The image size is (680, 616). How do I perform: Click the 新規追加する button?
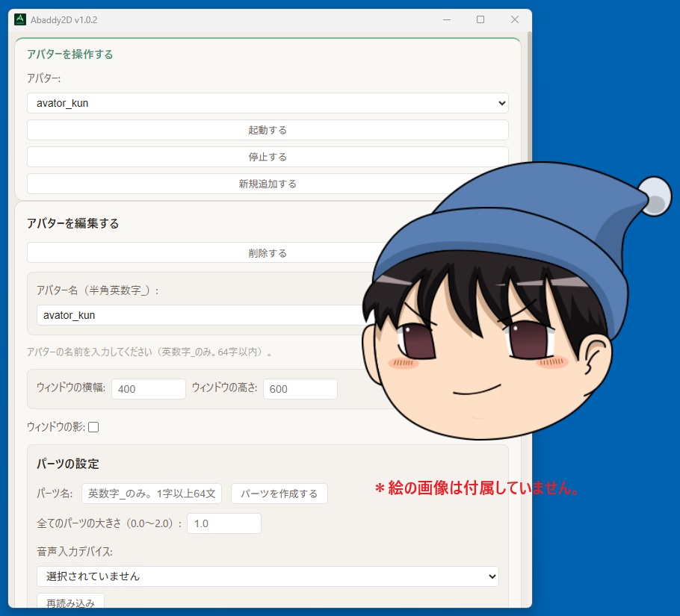pos(268,184)
